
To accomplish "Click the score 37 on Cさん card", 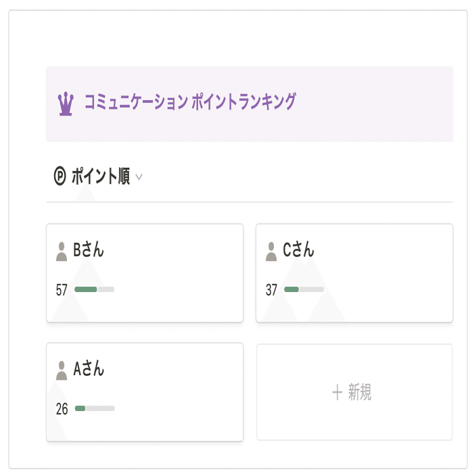I will click(x=272, y=290).
